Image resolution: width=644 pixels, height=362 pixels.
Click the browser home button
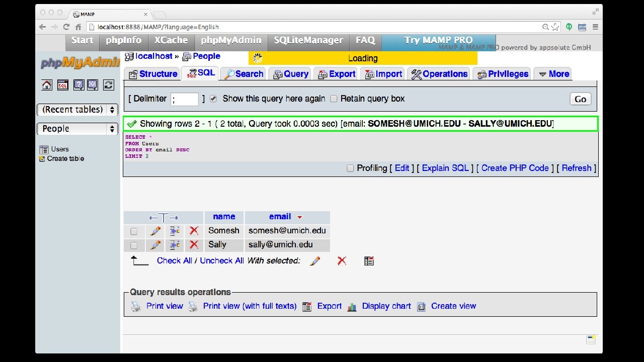click(x=78, y=27)
